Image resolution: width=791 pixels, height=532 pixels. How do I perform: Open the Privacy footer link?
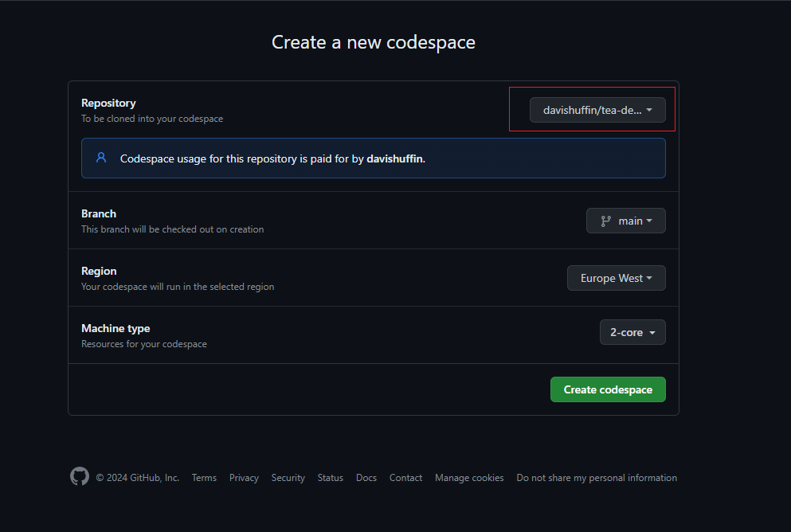tap(244, 478)
